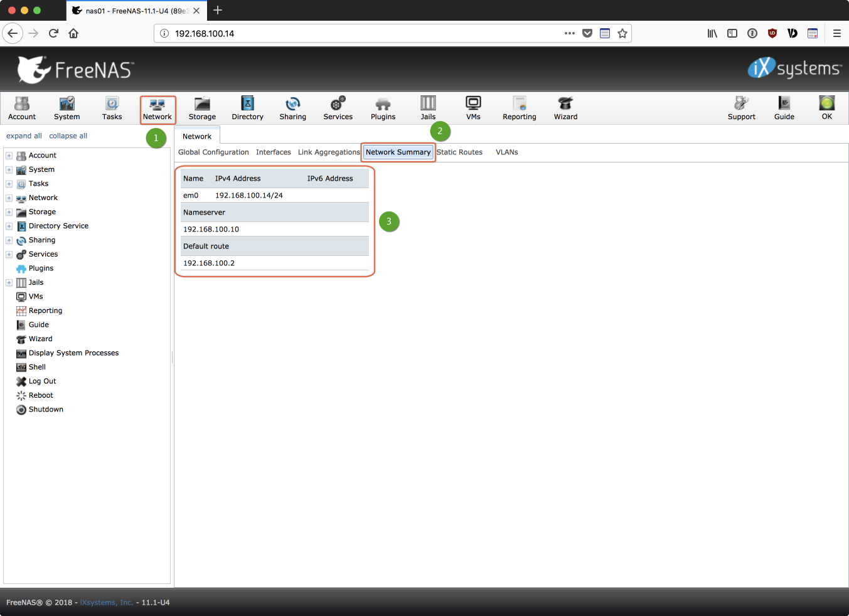Click the expand all link
This screenshot has width=849, height=616.
click(x=24, y=136)
